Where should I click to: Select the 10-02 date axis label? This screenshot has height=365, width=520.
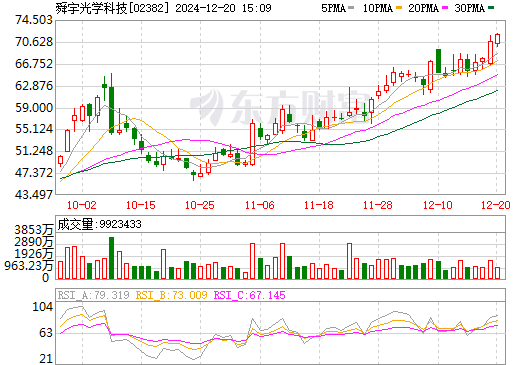click(x=82, y=205)
